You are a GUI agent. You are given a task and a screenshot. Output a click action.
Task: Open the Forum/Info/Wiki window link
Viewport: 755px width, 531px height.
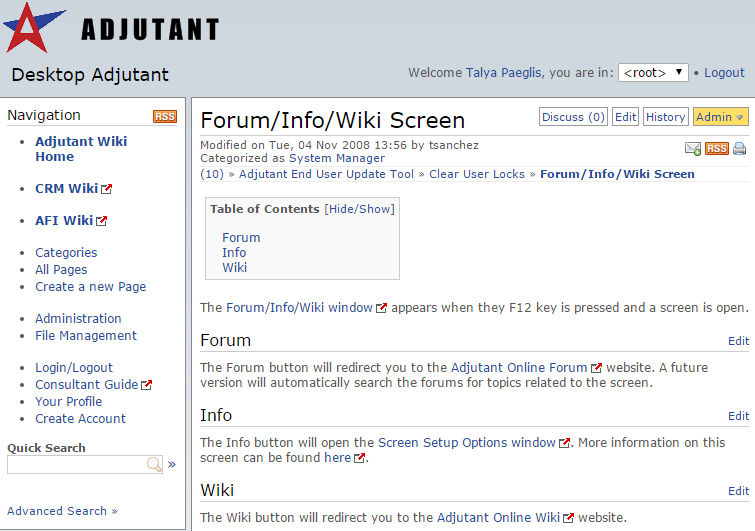(299, 308)
